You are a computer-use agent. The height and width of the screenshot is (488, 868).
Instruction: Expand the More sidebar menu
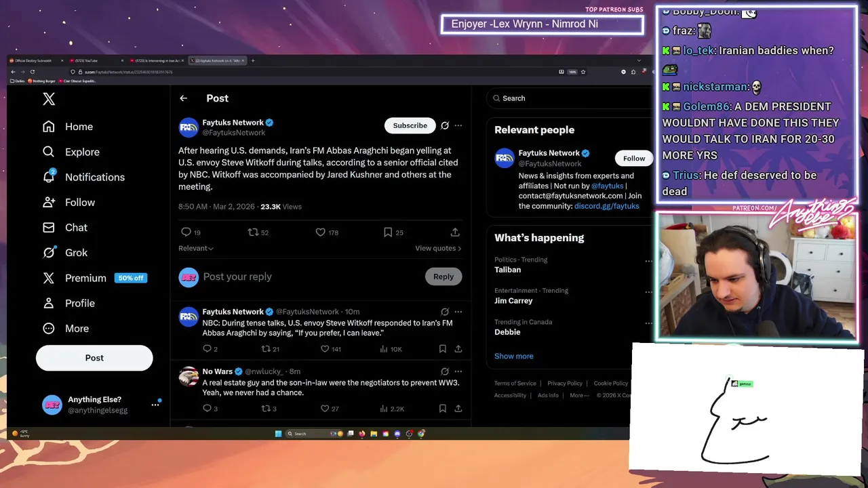click(x=66, y=328)
